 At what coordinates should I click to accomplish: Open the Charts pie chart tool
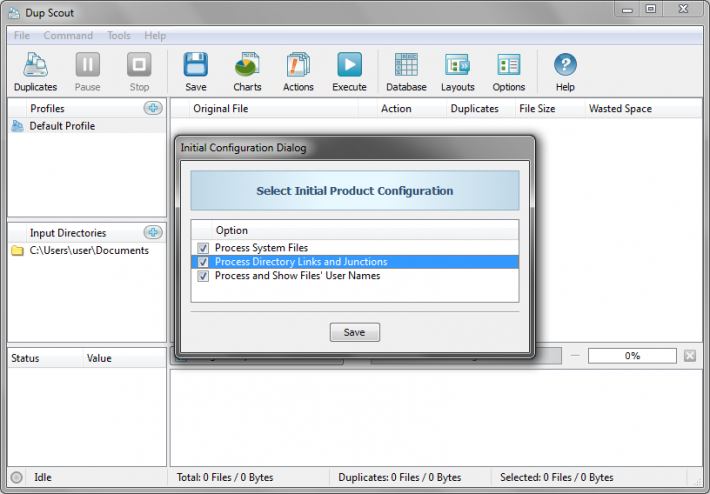[x=247, y=65]
